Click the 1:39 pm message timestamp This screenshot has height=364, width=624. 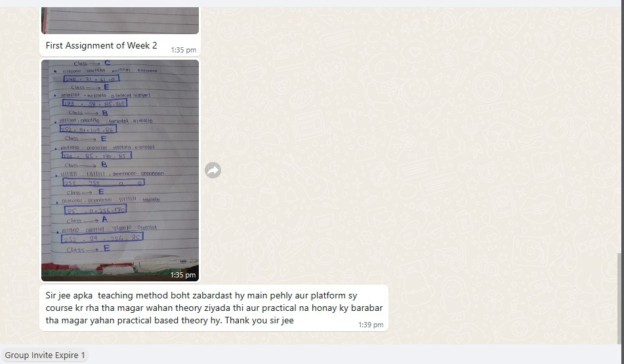(x=371, y=325)
